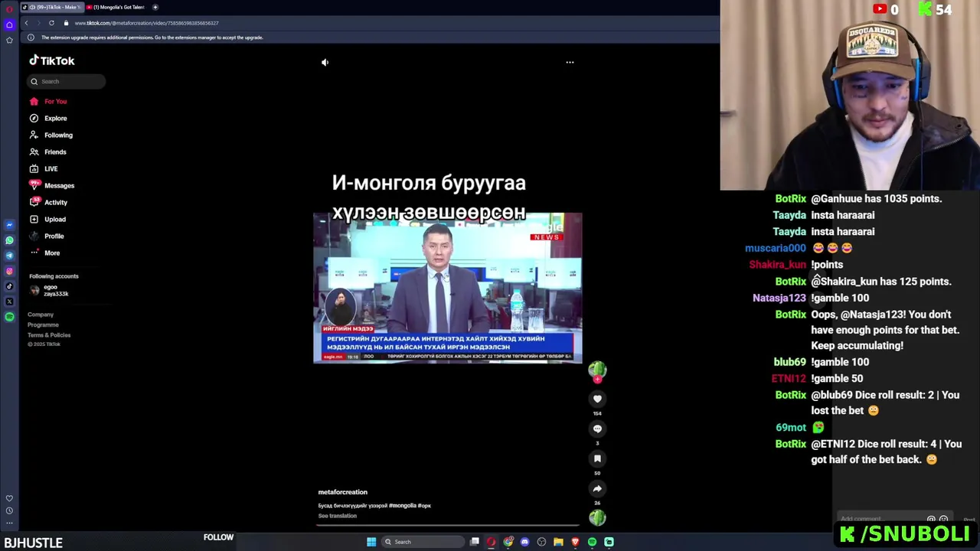
Task: Open Opera sidebar heart pinboards icon
Action: [x=9, y=498]
